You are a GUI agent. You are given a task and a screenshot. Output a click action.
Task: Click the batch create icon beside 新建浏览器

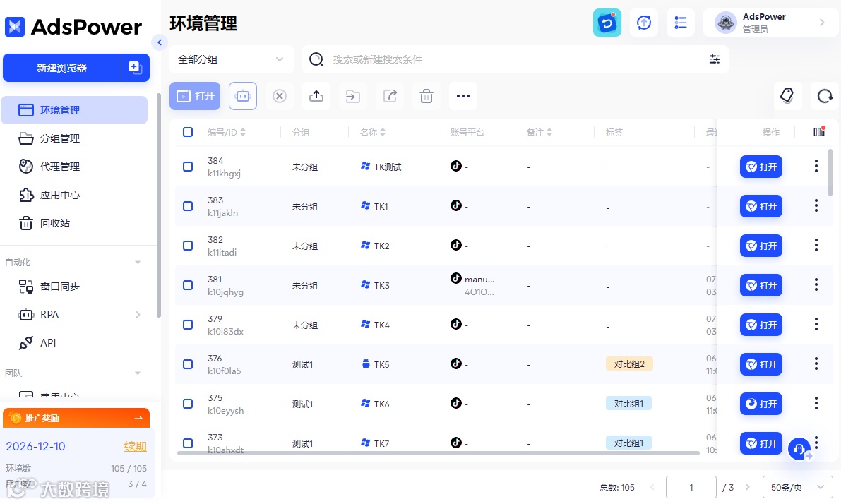coord(135,68)
